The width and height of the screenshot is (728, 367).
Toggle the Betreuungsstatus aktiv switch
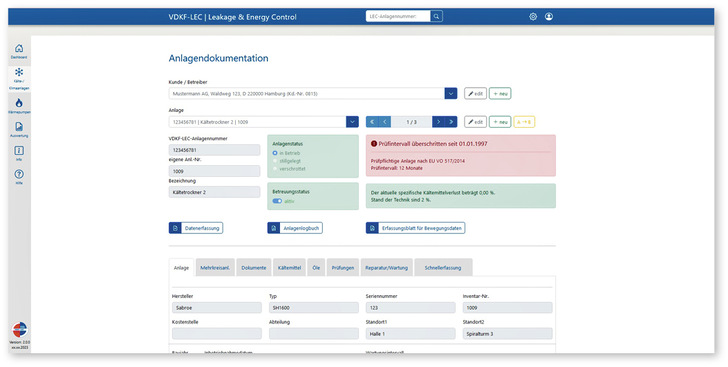[x=277, y=201]
